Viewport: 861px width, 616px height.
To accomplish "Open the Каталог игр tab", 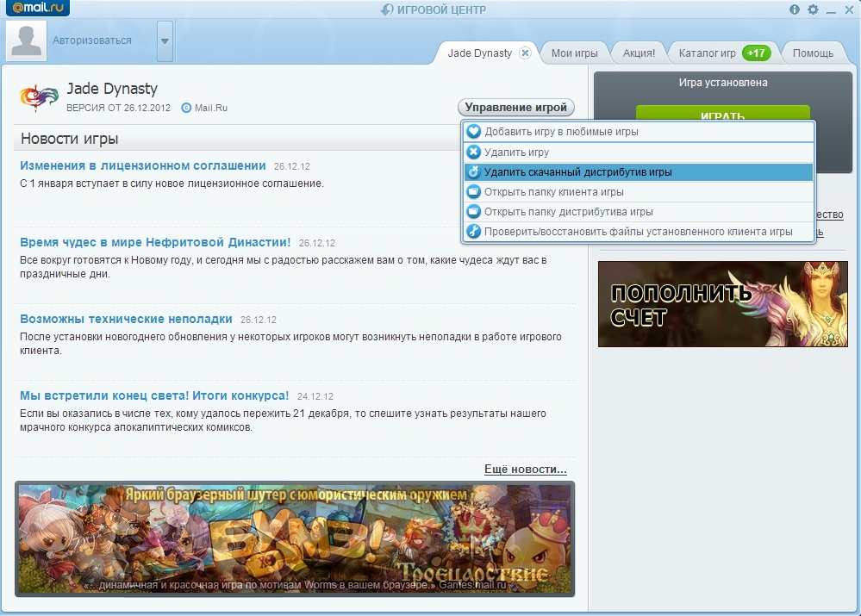I will (707, 53).
